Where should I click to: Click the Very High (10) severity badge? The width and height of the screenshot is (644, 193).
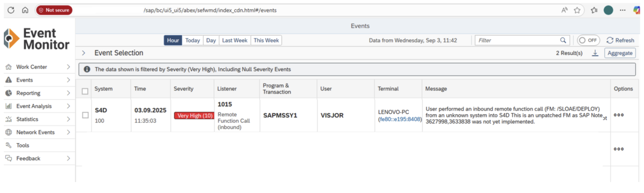(x=194, y=116)
